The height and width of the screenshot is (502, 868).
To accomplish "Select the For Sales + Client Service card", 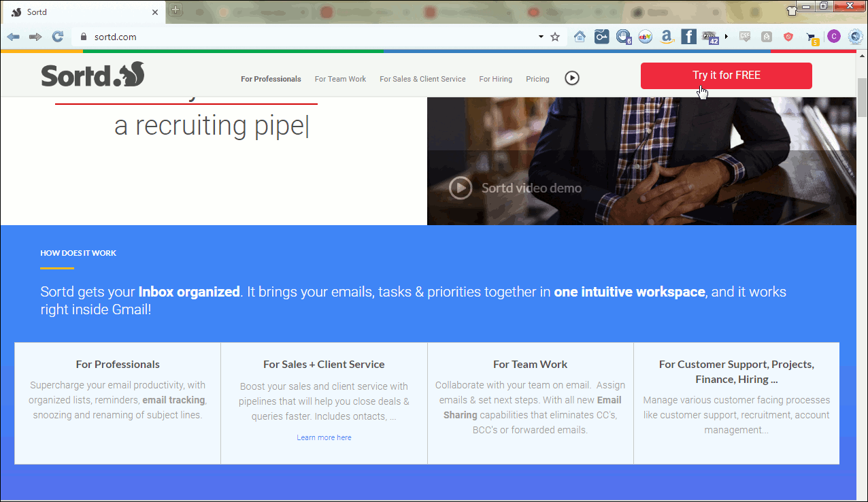I will tap(324, 403).
